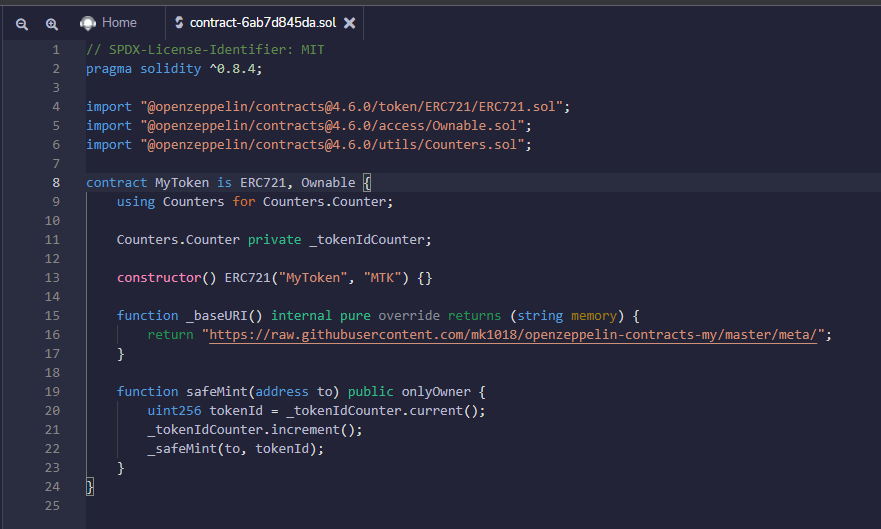Click 'uint256' type on line 20
881x529 pixels.
(x=174, y=411)
